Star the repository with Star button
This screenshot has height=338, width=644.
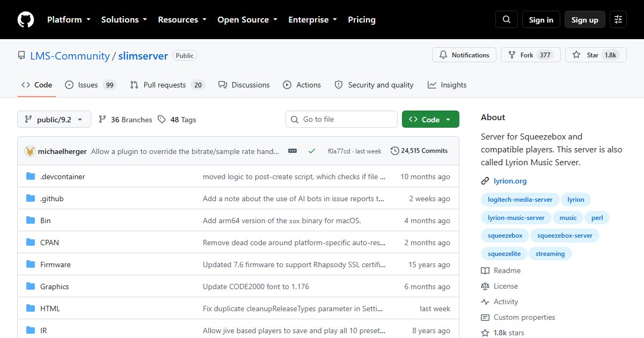click(596, 55)
